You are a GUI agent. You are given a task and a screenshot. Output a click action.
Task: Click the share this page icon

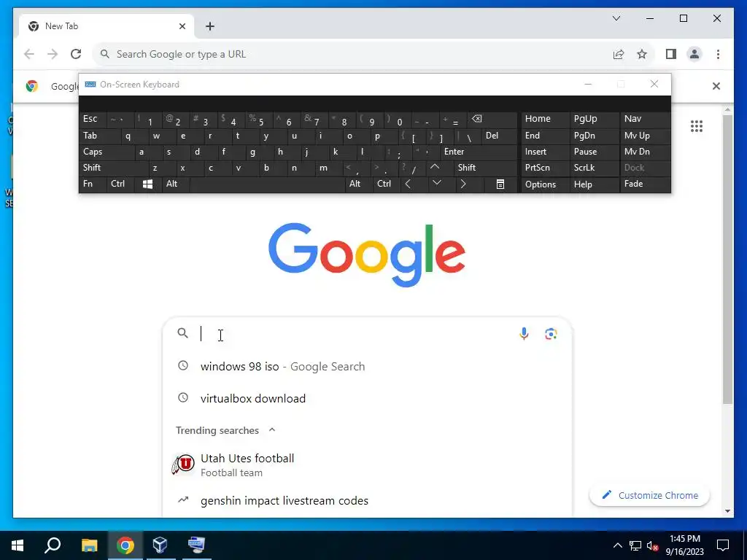click(619, 54)
